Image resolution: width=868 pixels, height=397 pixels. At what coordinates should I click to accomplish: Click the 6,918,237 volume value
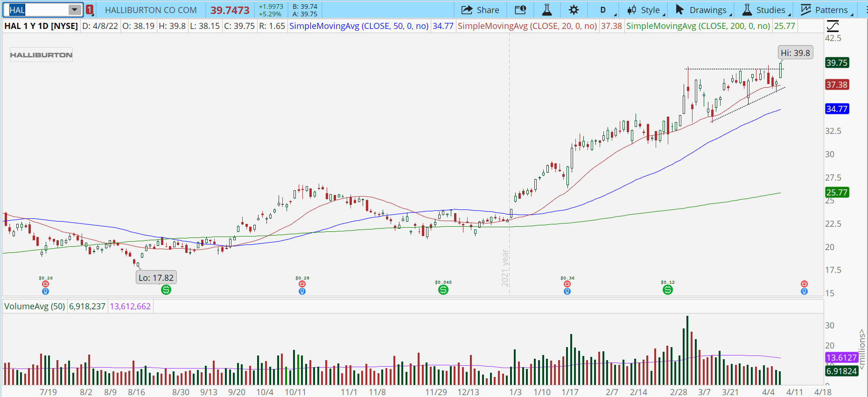coord(87,306)
